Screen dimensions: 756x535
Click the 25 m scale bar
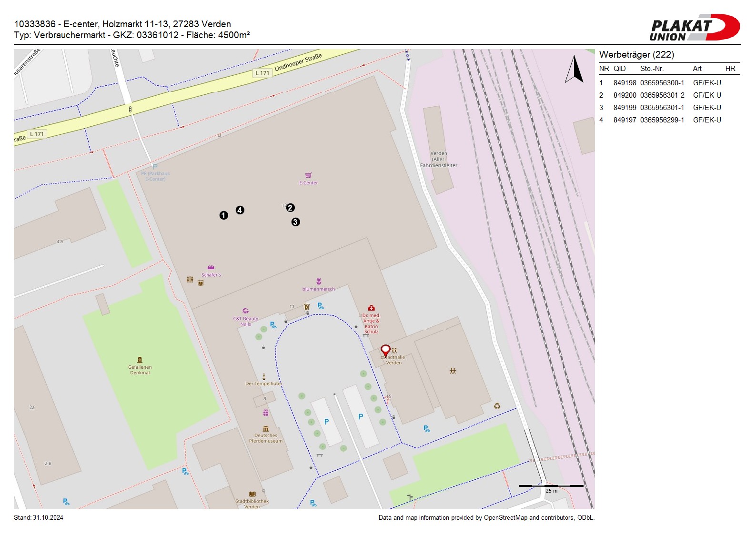click(x=551, y=486)
